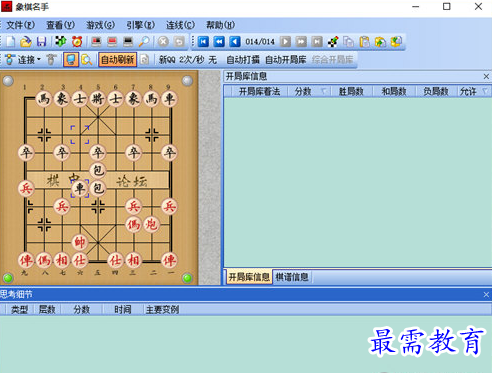Close the 开局库信息 panel
The width and height of the screenshot is (492, 373).
(486, 76)
